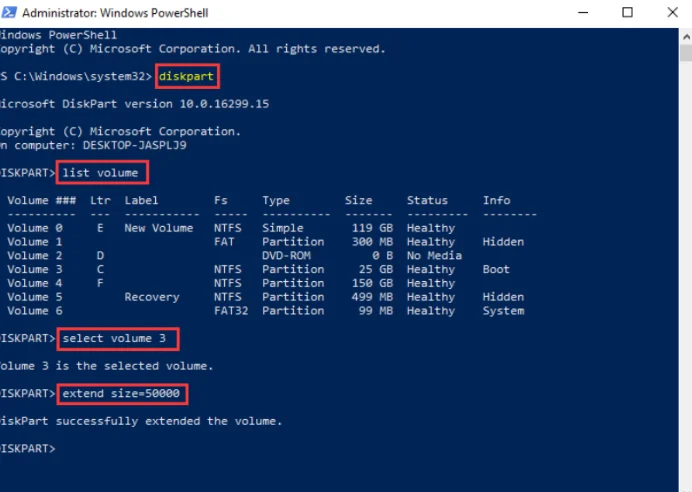Click the 'DVD-ROM' type entry
The width and height of the screenshot is (692, 492).
[286, 255]
